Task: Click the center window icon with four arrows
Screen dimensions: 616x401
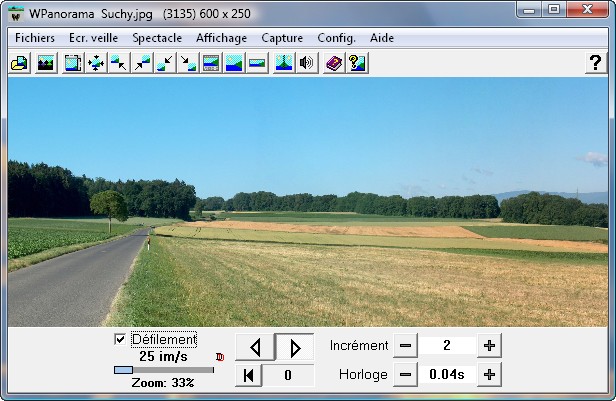Action: (96, 63)
